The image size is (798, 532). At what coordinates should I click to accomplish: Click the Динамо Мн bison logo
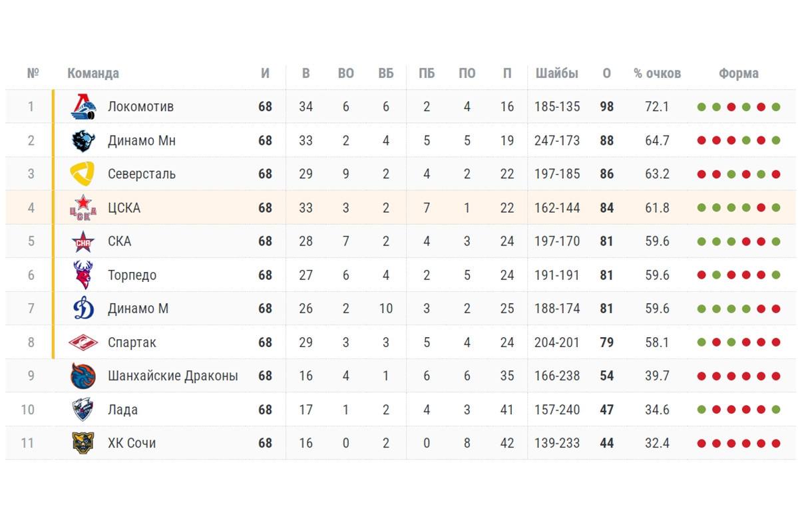pyautogui.click(x=83, y=141)
